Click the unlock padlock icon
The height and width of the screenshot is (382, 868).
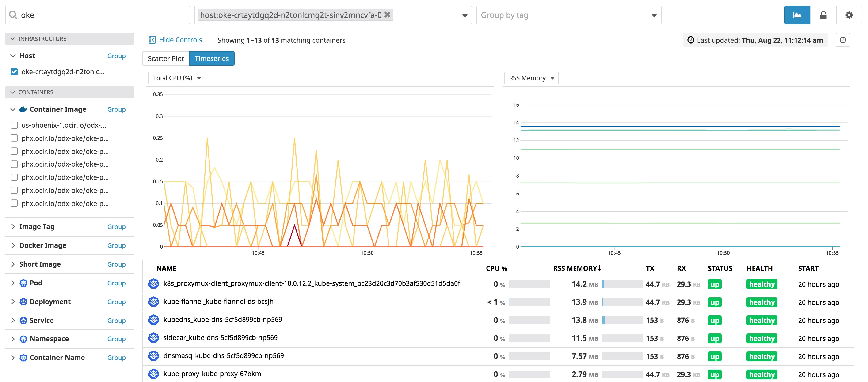tap(823, 15)
